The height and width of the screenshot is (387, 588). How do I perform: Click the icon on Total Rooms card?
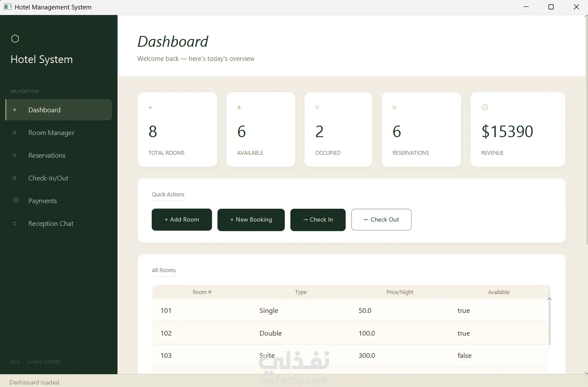[150, 107]
